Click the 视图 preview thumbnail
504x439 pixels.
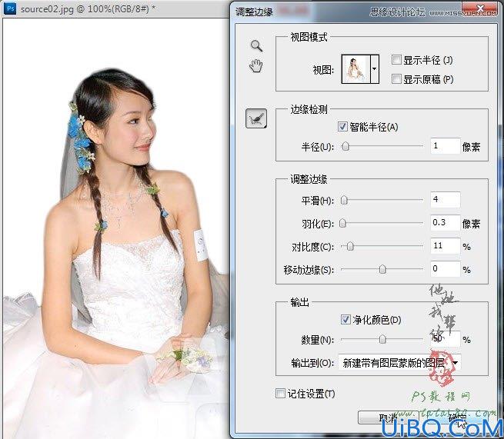355,69
